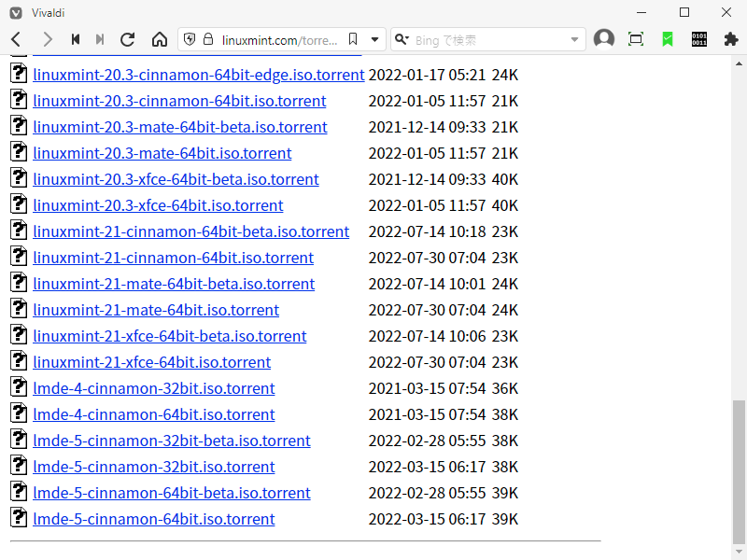747x560 pixels.
Task: Click the binary 0101 extension icon
Action: [x=698, y=39]
